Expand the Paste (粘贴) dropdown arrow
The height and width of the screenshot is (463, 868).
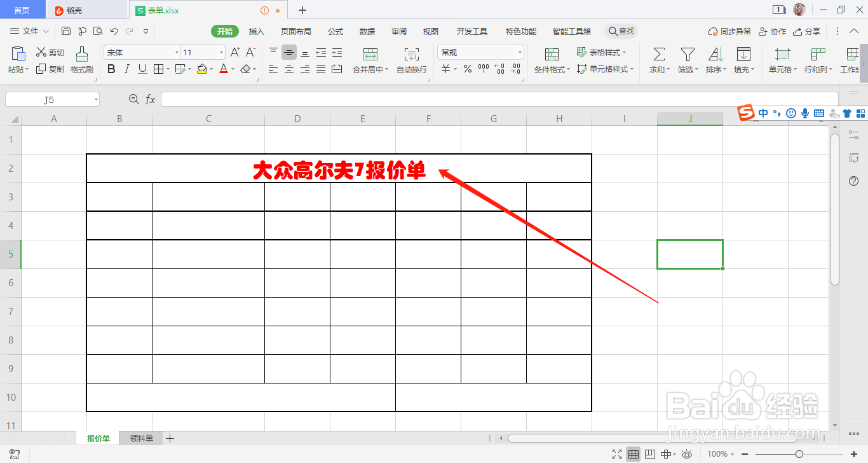(x=28, y=69)
